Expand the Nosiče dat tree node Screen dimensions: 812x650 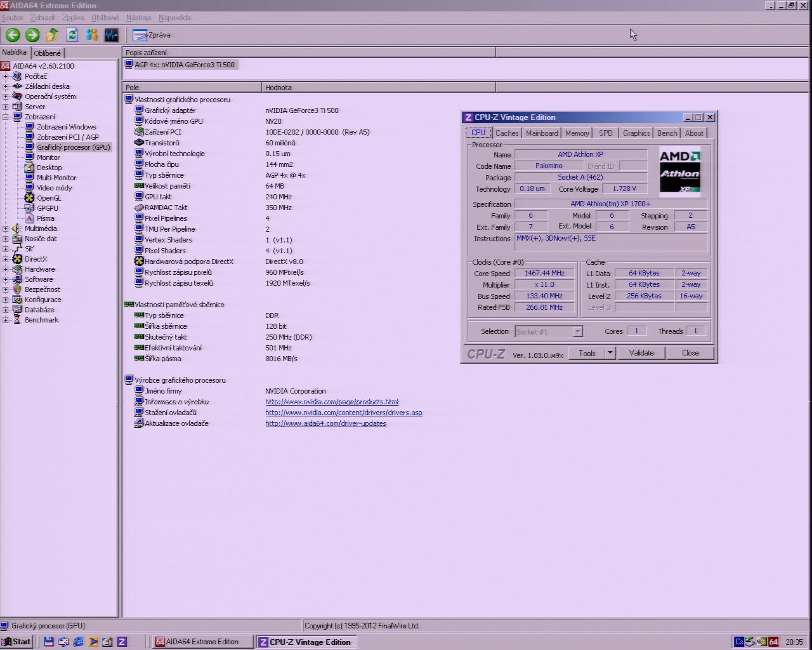coord(6,239)
